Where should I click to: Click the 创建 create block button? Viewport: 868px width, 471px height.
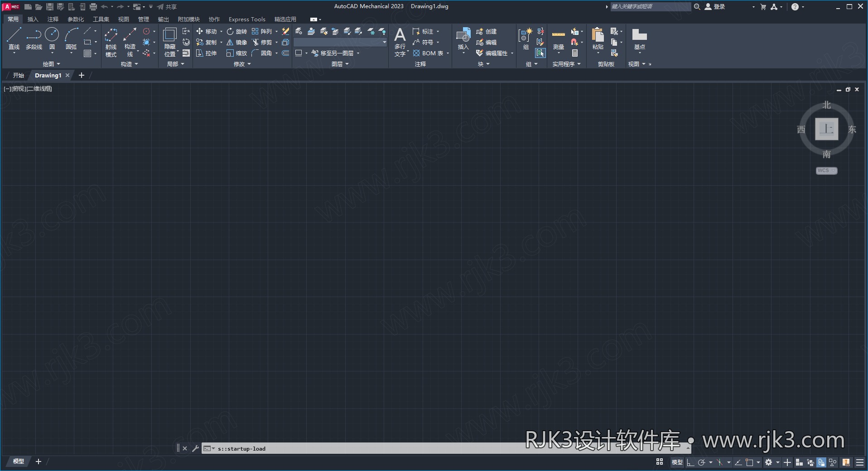tap(487, 31)
